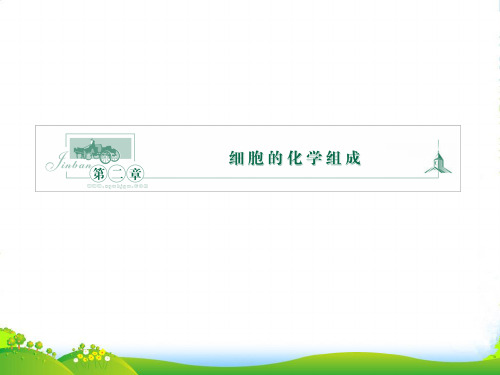
Task: Click the faint small text below 第二章
Action: pyautogui.click(x=117, y=186)
